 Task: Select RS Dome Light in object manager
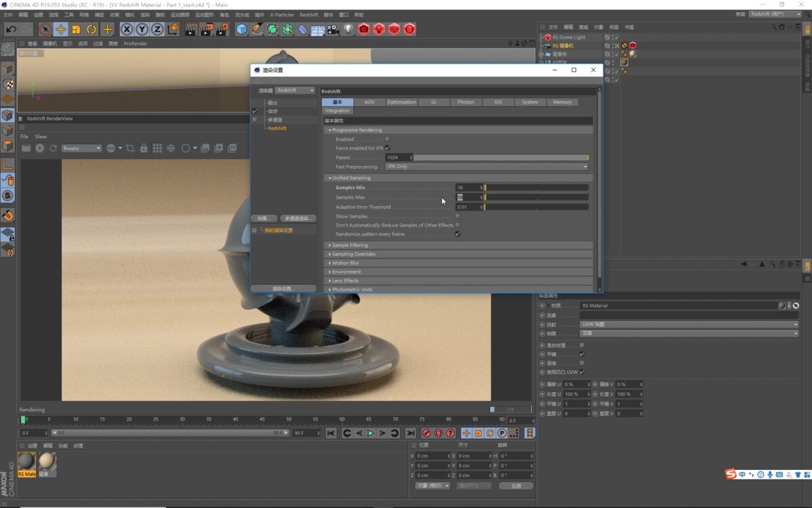568,37
